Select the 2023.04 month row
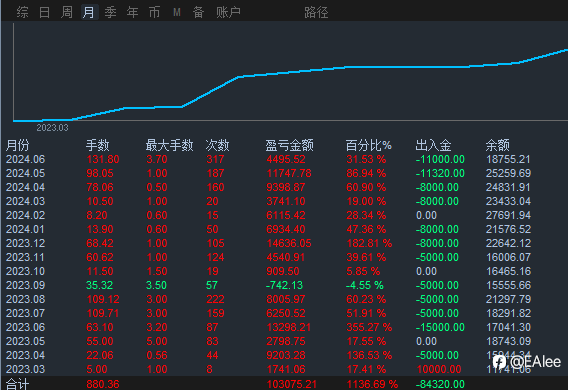 [268, 355]
